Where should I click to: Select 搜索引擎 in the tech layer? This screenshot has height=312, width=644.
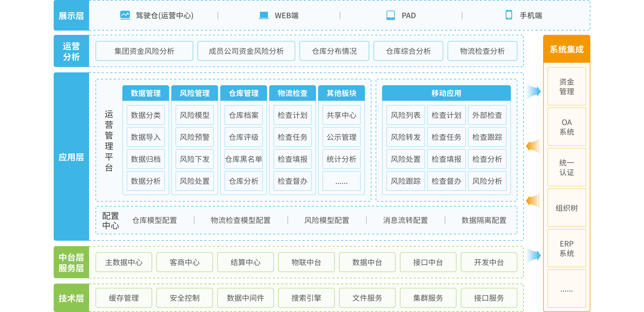coord(306,298)
